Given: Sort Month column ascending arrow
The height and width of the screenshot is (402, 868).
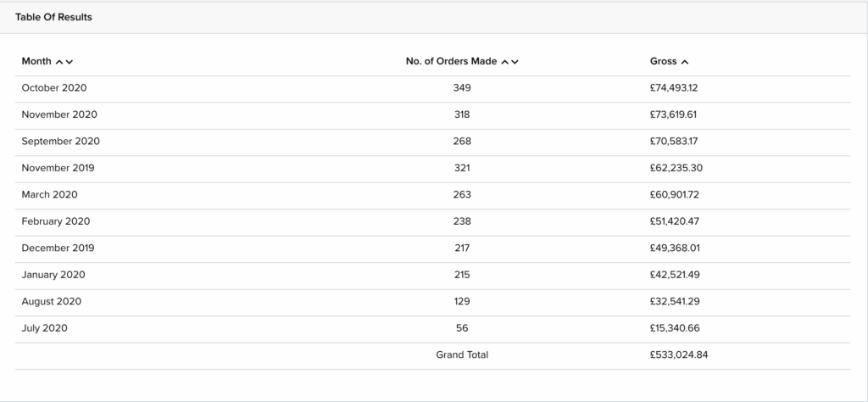Looking at the screenshot, I should tap(59, 62).
